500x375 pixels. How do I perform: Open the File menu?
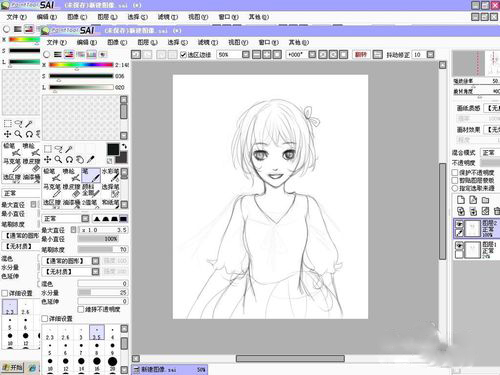57,42
